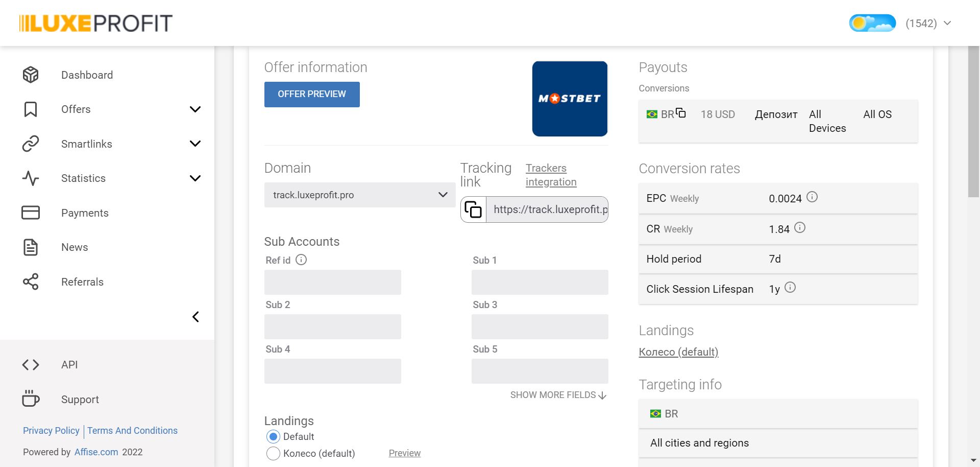This screenshot has height=467, width=980.
Task: Click the Mostbet offer logo thumbnail
Action: (570, 99)
